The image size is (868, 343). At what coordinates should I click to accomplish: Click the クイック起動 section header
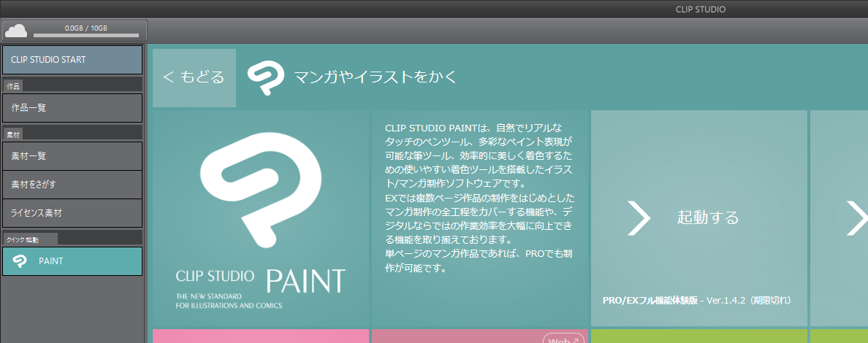pyautogui.click(x=30, y=239)
